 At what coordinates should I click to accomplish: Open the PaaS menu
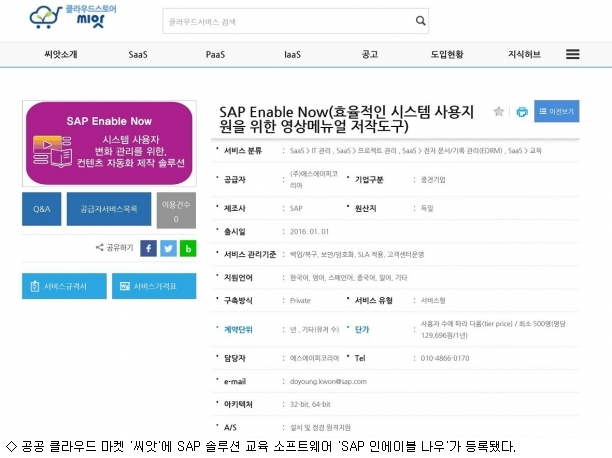215,55
